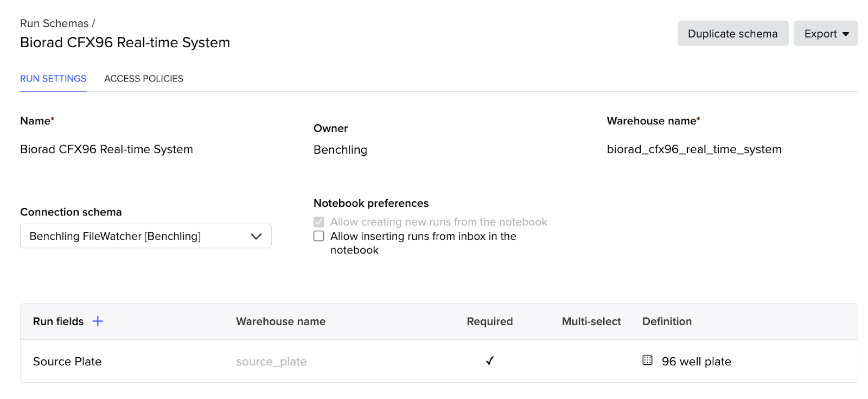Switch to the Access Policies tab
The image size is (868, 399).
pos(144,79)
